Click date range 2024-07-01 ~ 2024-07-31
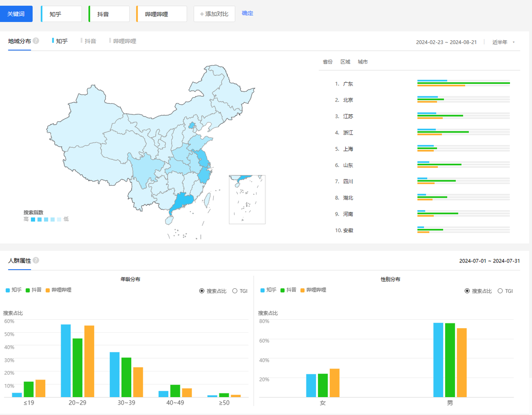Screen dimensions: 532x415 click(x=489, y=261)
